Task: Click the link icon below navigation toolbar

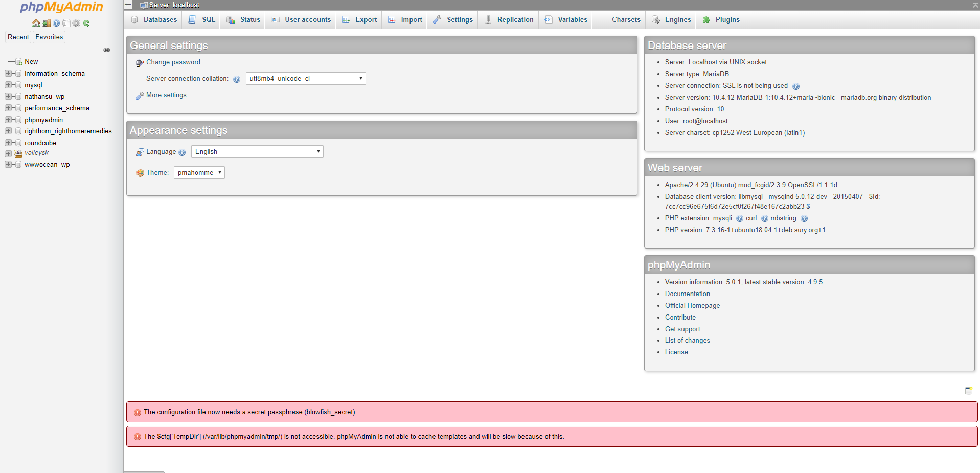Action: click(x=107, y=50)
